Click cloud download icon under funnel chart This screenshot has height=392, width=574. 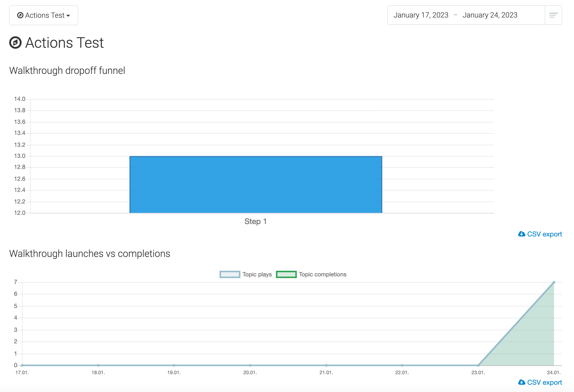521,234
